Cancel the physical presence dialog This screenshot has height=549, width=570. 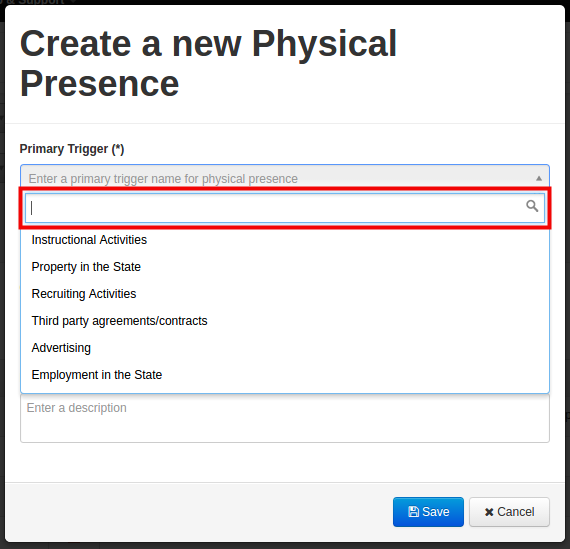point(509,512)
